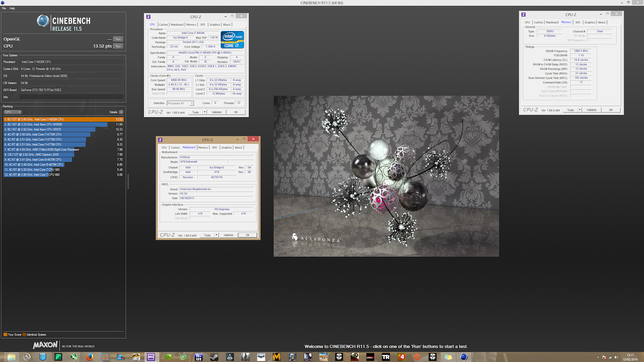The image size is (644, 362).
Task: Click the MAXON logo
Action: click(x=45, y=345)
